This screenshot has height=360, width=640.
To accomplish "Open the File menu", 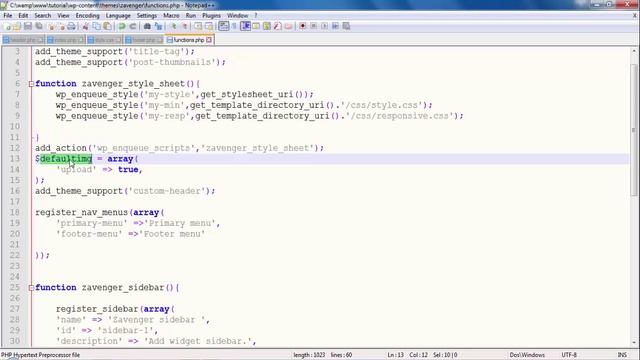I will click(8, 16).
